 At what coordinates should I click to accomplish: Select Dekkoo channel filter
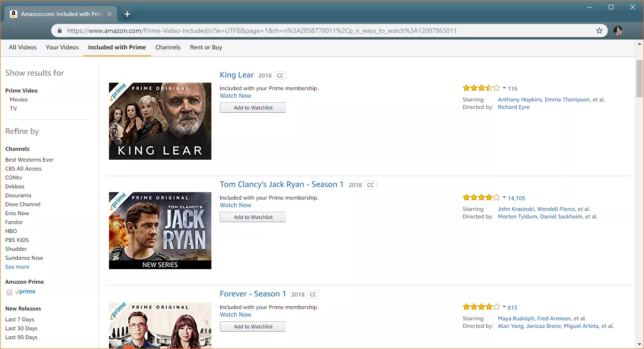point(15,186)
